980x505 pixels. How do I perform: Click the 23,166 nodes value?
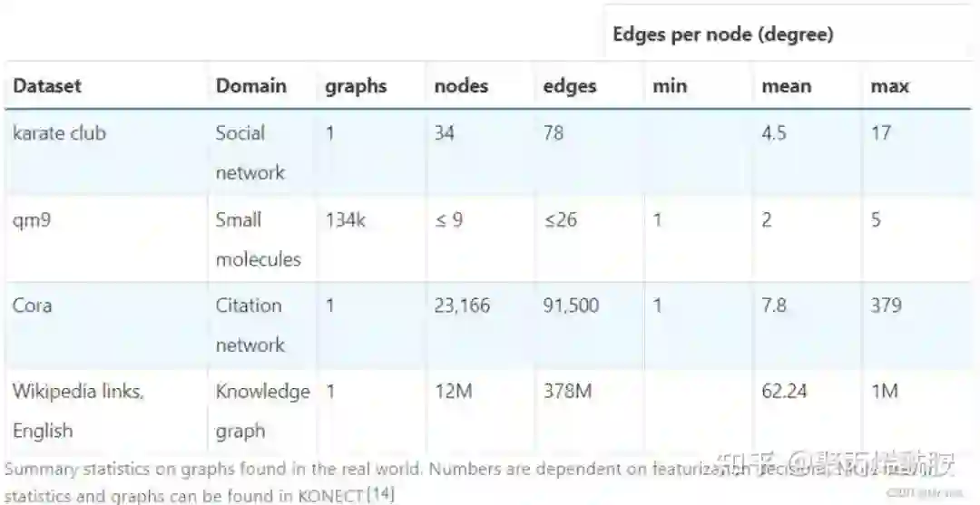tap(462, 306)
